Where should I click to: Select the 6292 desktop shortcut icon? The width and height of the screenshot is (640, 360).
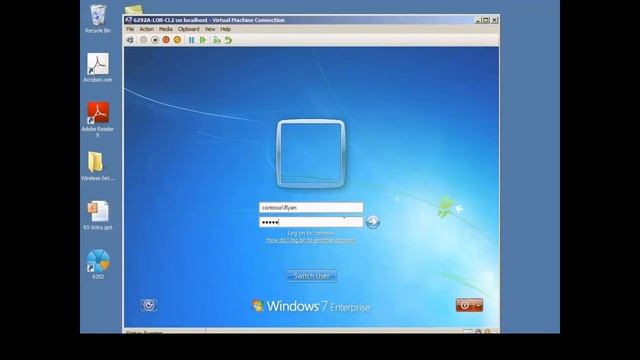98,264
